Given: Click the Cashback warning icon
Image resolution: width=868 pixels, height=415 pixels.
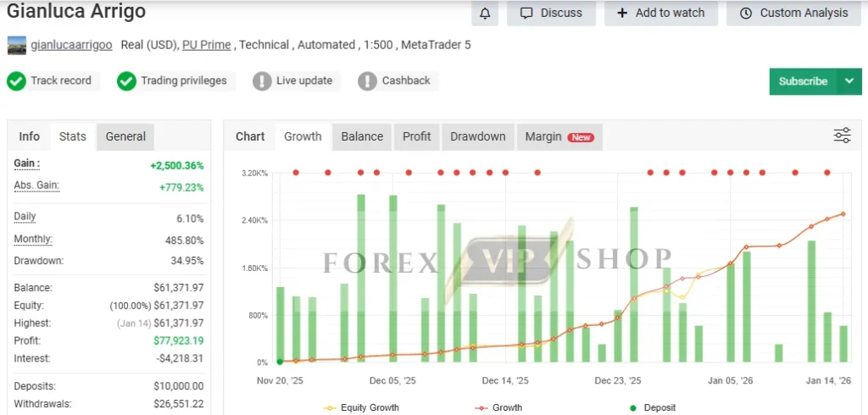Looking at the screenshot, I should click(x=368, y=81).
